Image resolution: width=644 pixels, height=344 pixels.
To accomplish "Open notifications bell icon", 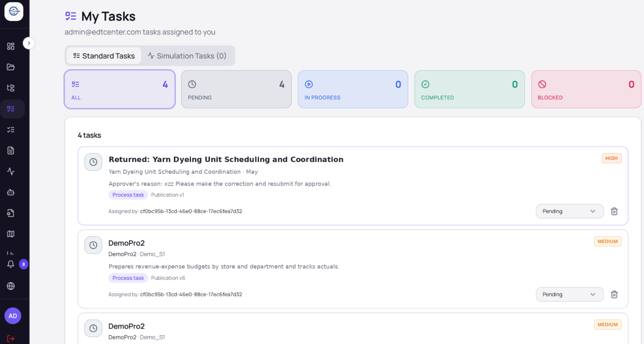I will pos(11,264).
